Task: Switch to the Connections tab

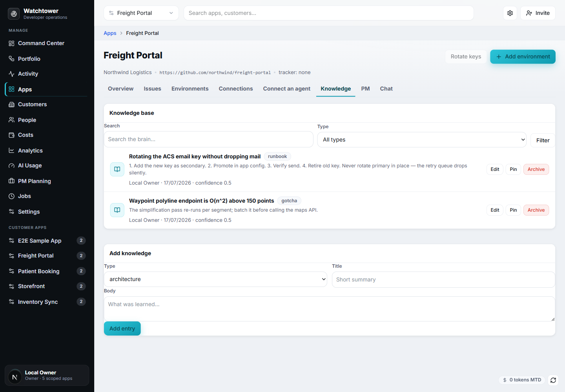Action: click(236, 89)
